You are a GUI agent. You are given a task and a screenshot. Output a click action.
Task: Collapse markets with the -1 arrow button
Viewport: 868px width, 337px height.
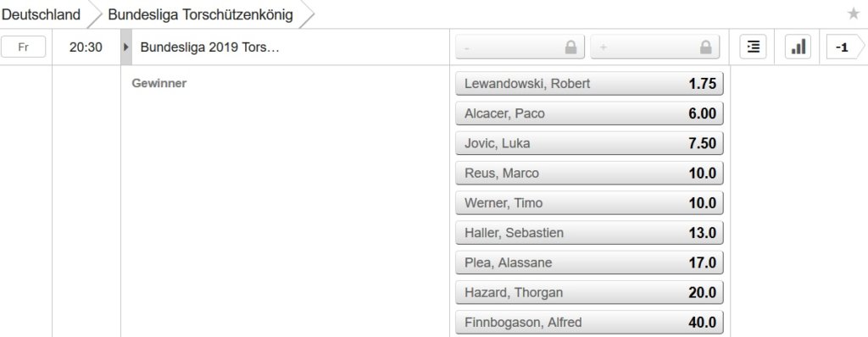click(x=845, y=47)
